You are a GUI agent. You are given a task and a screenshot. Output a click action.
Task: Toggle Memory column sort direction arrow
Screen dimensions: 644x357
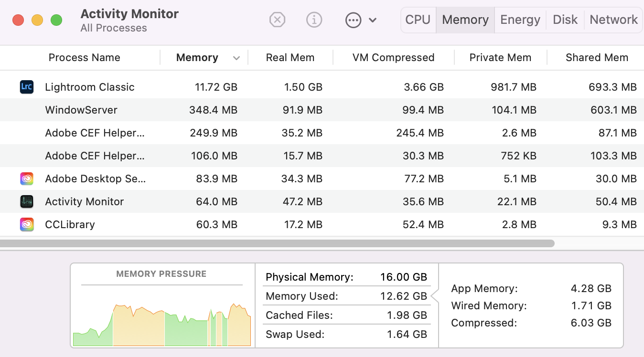[x=236, y=58]
